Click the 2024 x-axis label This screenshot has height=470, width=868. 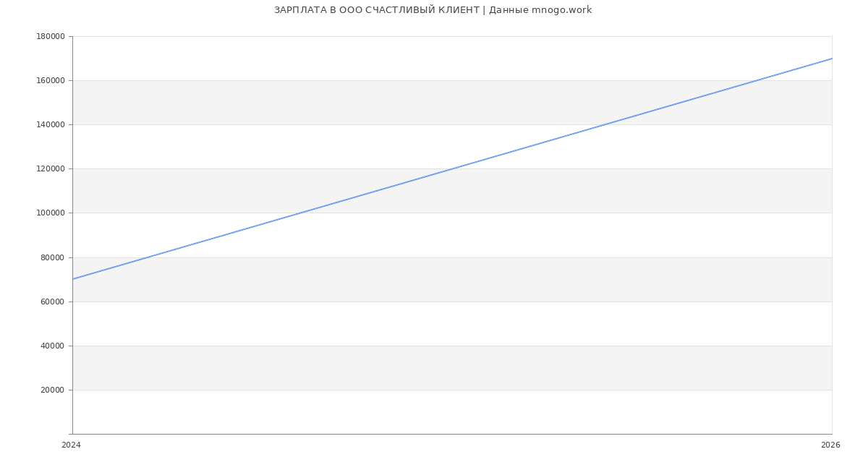71,445
